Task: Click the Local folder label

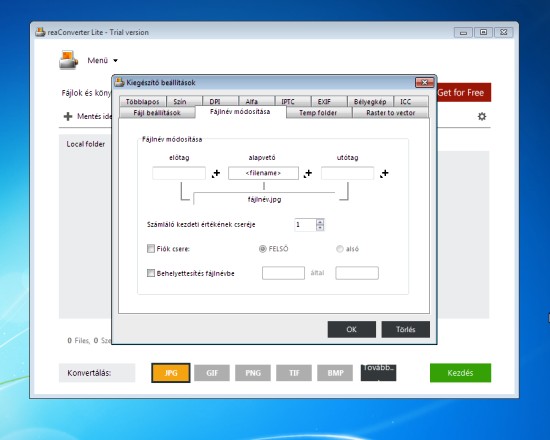Action: click(86, 144)
